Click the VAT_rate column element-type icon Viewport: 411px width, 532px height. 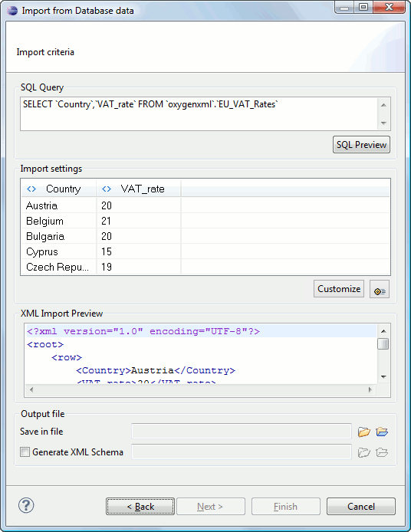(x=107, y=189)
